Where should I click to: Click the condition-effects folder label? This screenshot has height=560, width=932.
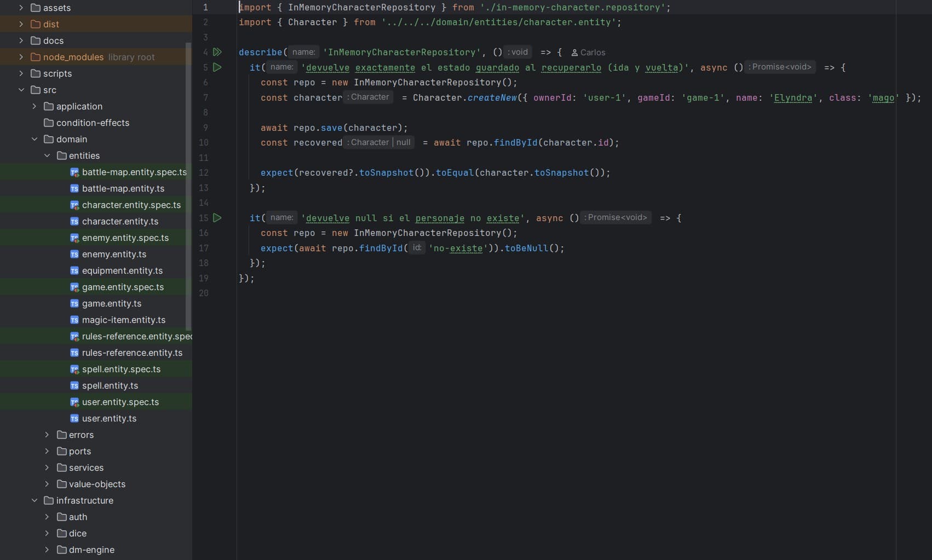pos(93,123)
